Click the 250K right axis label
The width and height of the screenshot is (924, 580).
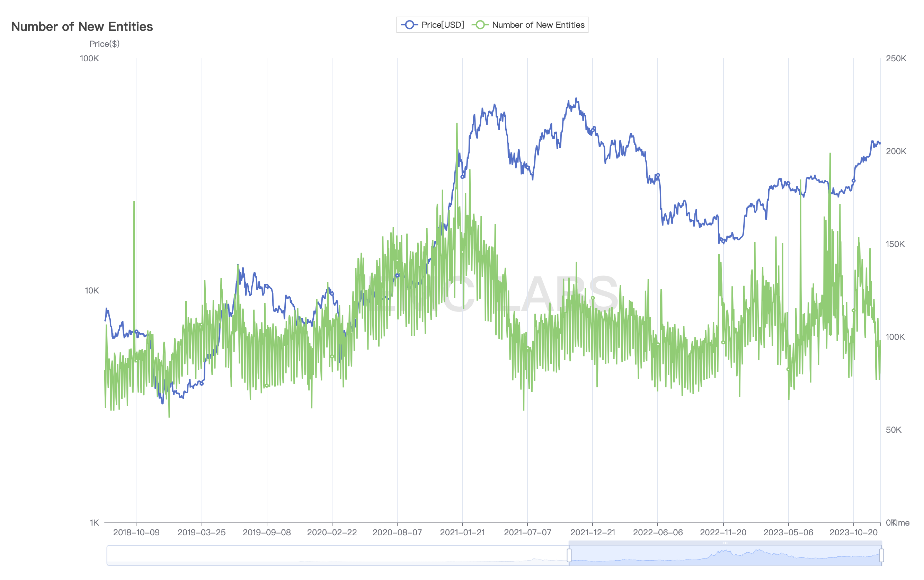click(896, 58)
